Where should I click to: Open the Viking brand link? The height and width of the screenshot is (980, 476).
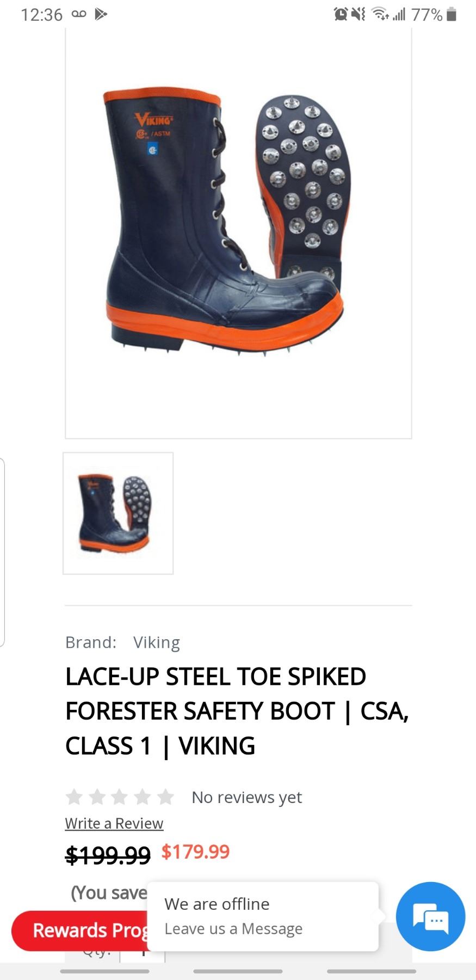click(x=157, y=642)
